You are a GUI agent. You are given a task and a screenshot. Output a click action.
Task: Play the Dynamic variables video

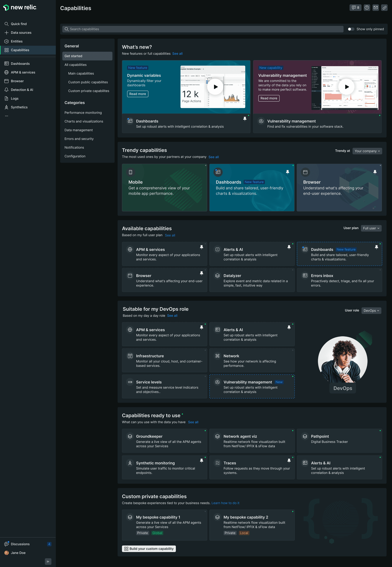pyautogui.click(x=215, y=87)
